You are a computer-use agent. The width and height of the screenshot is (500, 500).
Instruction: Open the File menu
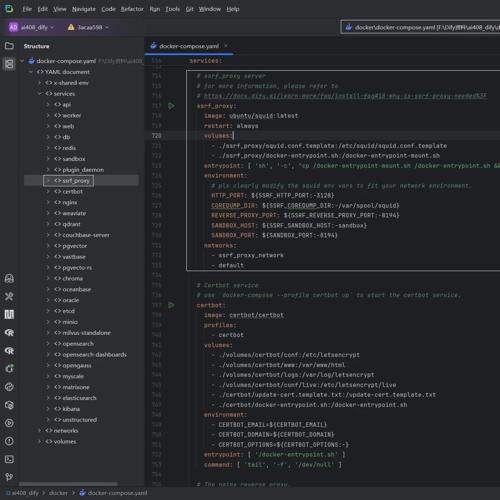(27, 9)
